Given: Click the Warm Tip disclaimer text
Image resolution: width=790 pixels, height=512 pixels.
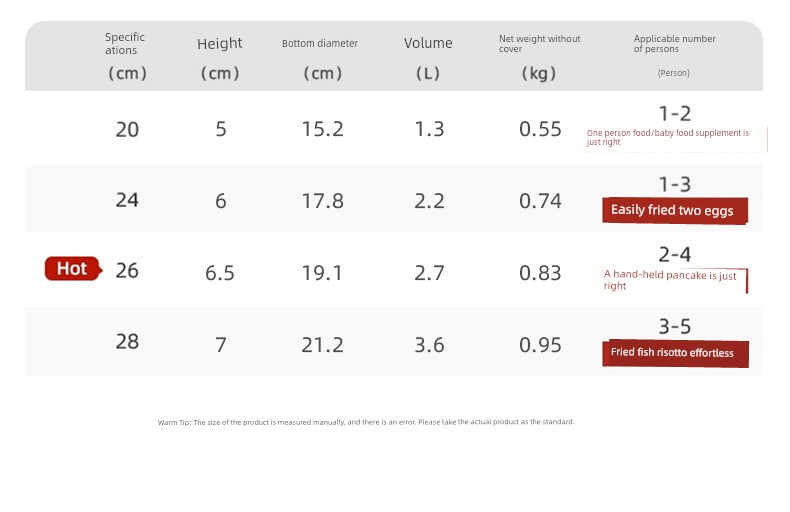Looking at the screenshot, I should (366, 422).
